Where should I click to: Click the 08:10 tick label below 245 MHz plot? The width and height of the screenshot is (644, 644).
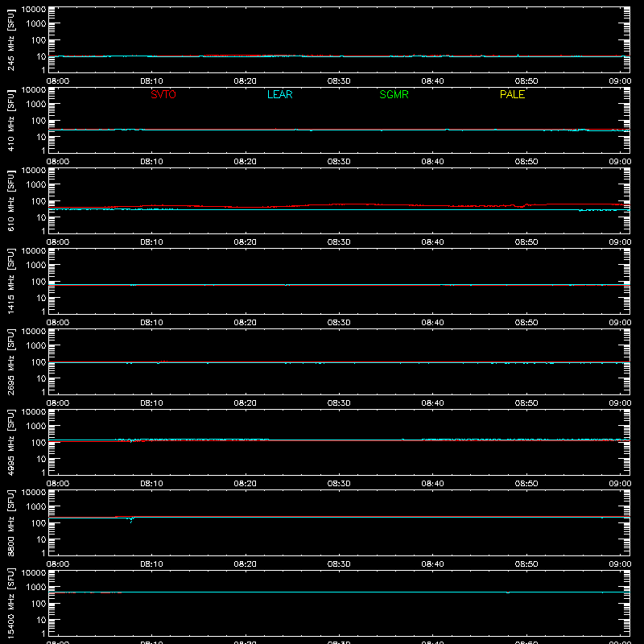(x=151, y=81)
